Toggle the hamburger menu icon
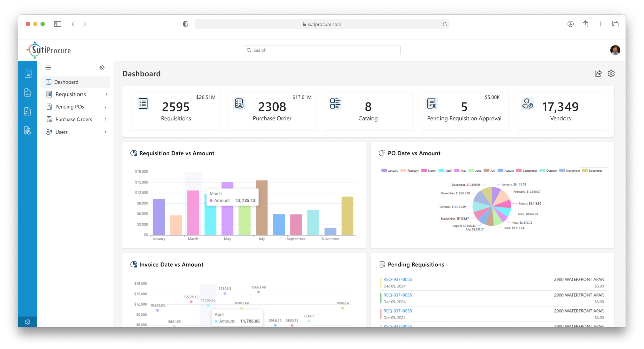 [x=48, y=67]
